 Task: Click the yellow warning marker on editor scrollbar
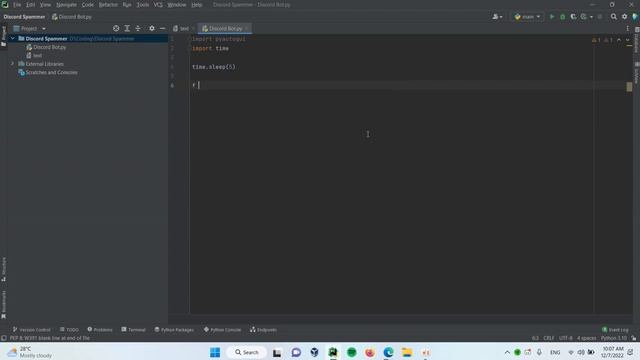[629, 87]
